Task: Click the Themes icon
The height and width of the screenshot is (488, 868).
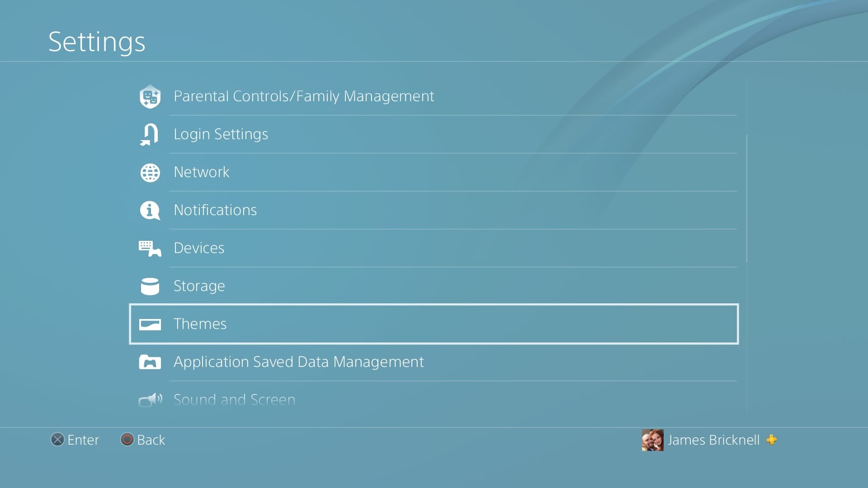Action: click(150, 324)
